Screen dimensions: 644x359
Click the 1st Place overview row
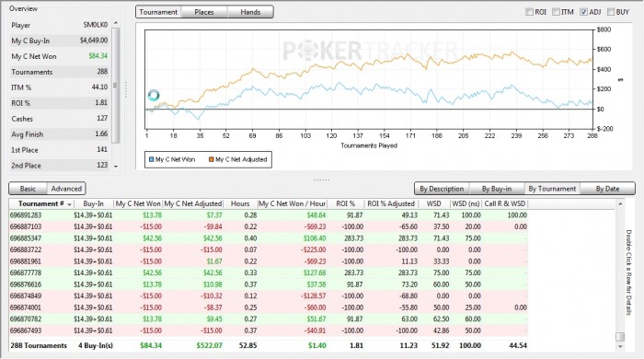(60, 150)
